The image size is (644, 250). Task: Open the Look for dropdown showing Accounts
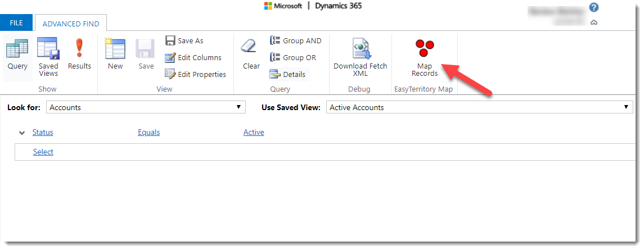(146, 107)
